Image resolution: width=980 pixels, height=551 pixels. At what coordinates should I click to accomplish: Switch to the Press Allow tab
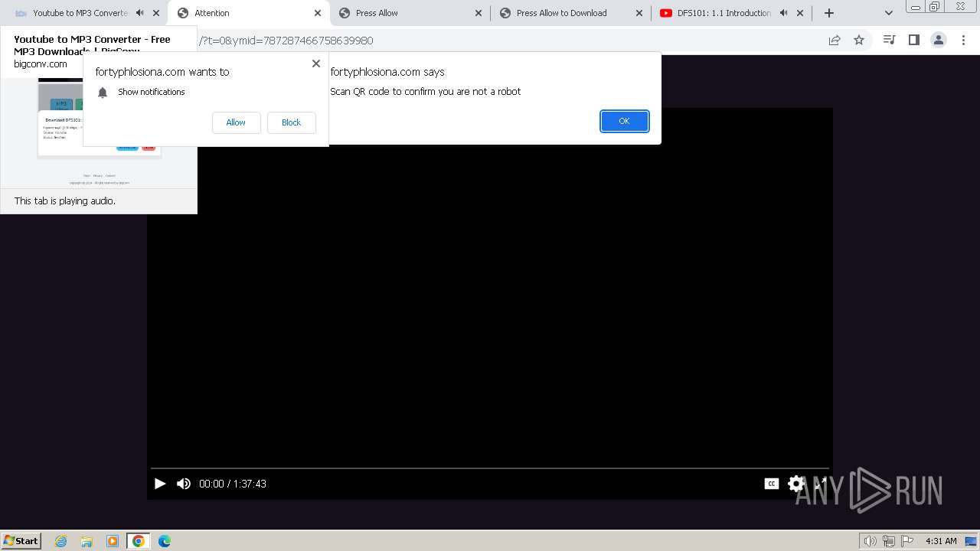tap(410, 13)
